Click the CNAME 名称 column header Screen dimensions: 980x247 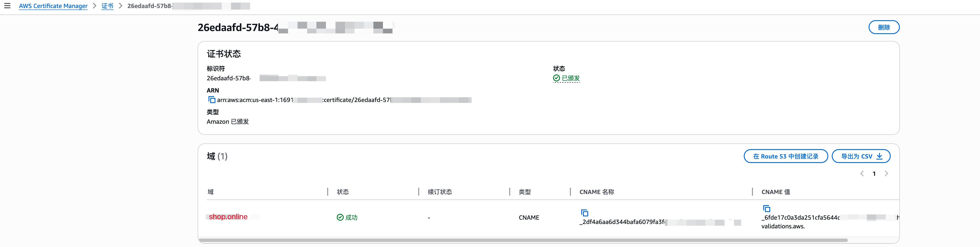(x=597, y=192)
